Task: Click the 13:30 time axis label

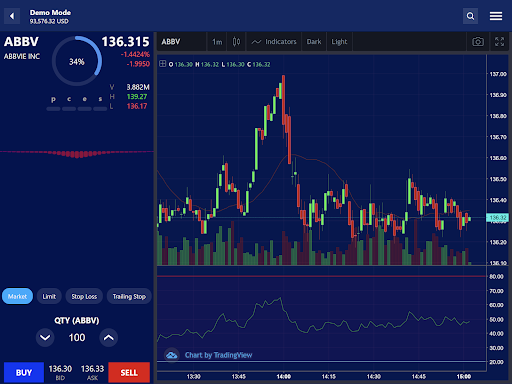Action: point(194,376)
